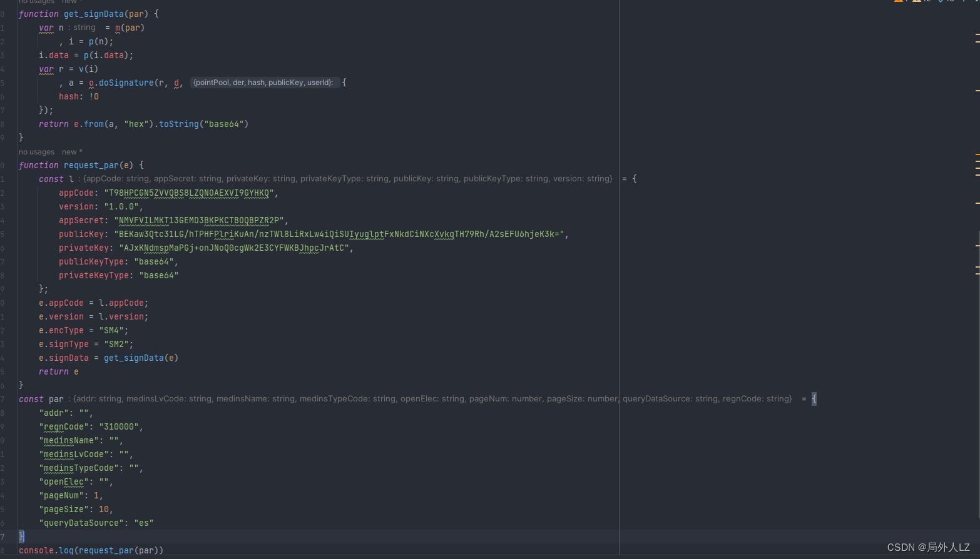
Task: Click the highlighted closing brace of par
Action: (x=21, y=536)
